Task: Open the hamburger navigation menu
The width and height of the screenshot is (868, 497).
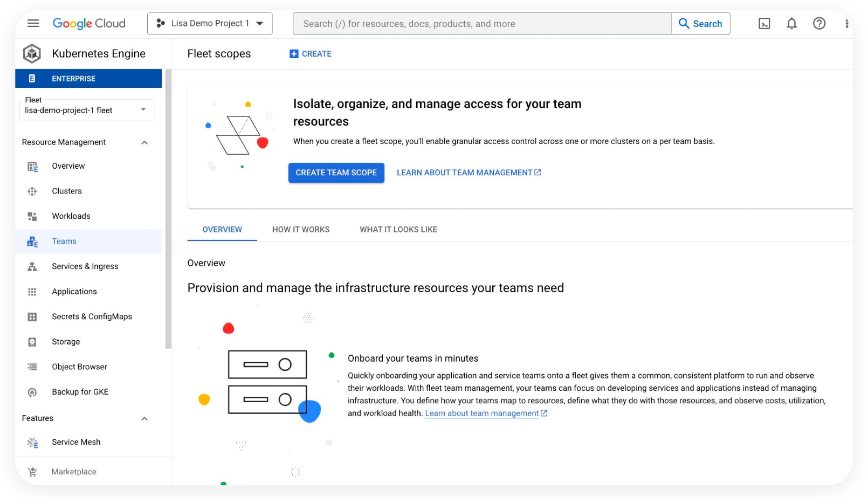Action: pyautogui.click(x=33, y=23)
